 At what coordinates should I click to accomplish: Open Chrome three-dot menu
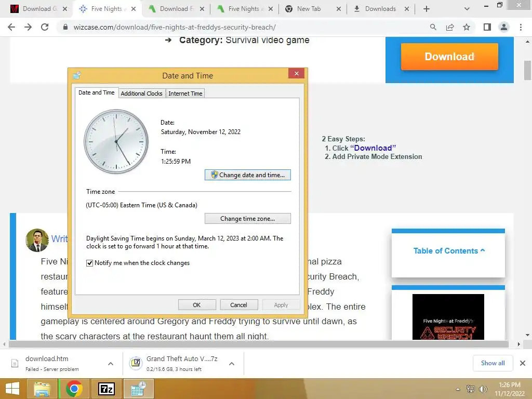point(521,27)
